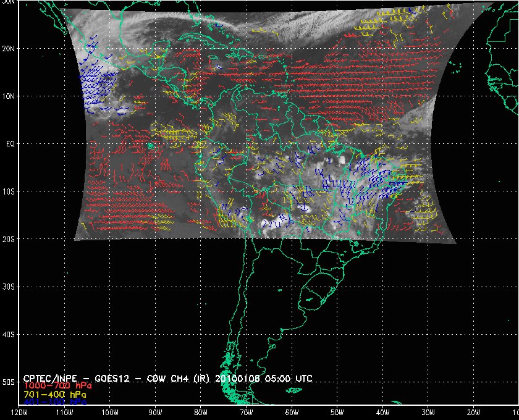Click the 80W longitude label
The height and width of the screenshot is (420, 519).
[201, 413]
